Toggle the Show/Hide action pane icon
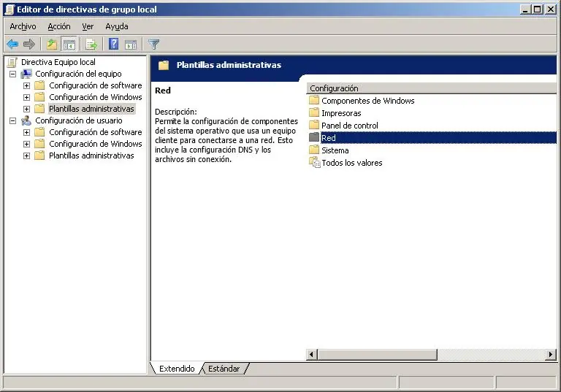Screen dimensions: 561x392 (131, 45)
